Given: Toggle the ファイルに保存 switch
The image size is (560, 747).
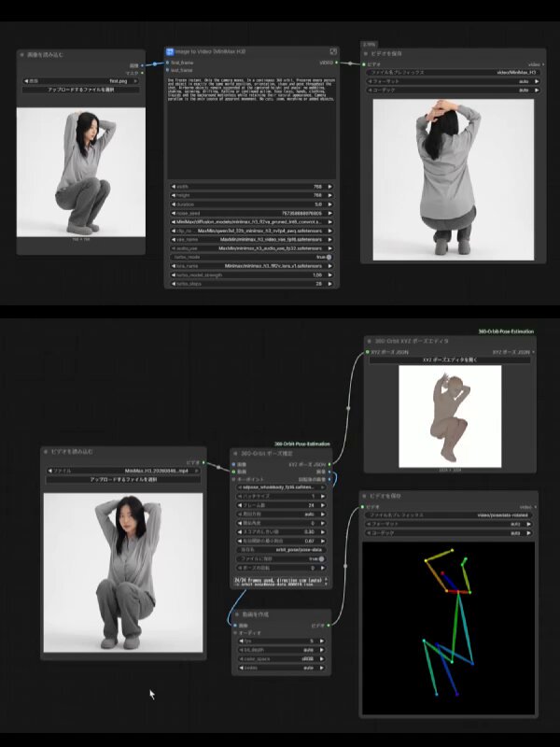Looking at the screenshot, I should [x=321, y=558].
